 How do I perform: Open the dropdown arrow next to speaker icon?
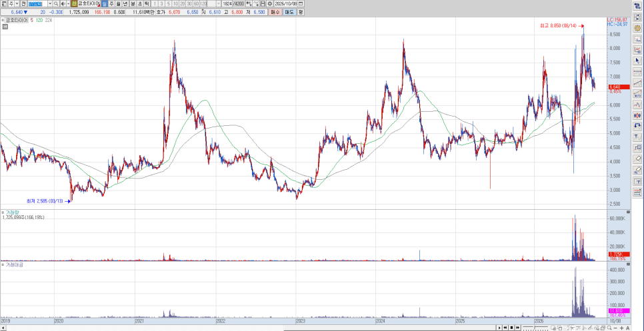tap(68, 3)
